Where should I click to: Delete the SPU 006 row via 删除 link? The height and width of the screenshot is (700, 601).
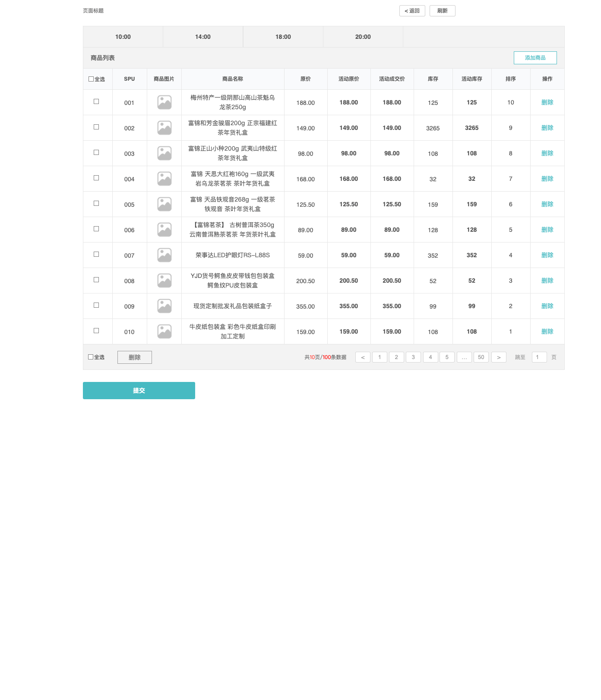(x=547, y=230)
